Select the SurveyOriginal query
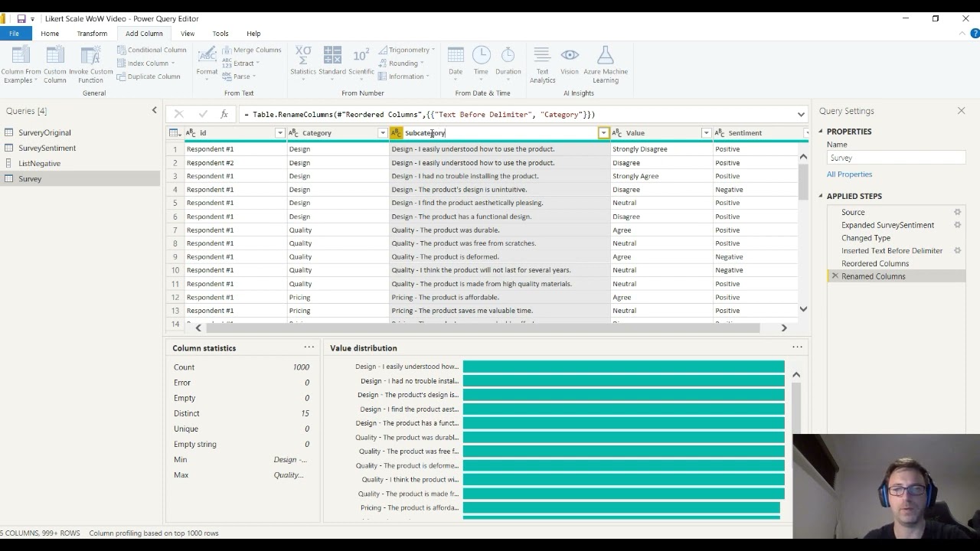 [44, 132]
